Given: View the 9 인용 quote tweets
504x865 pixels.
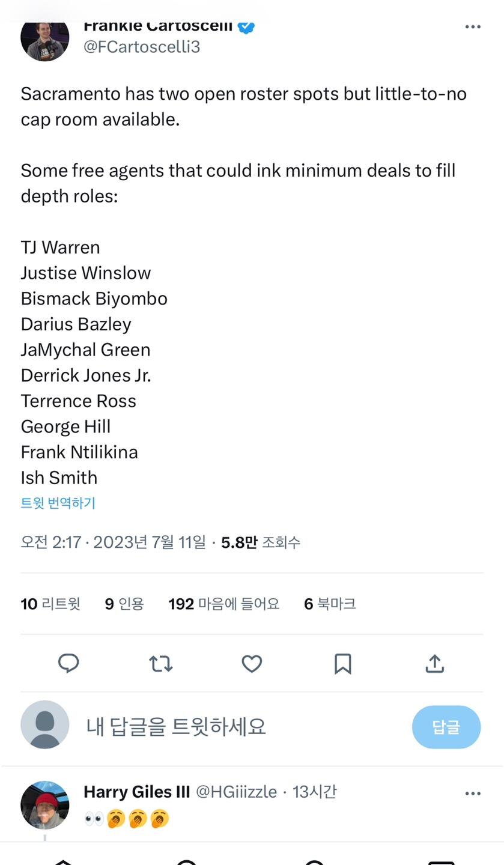Looking at the screenshot, I should [124, 604].
